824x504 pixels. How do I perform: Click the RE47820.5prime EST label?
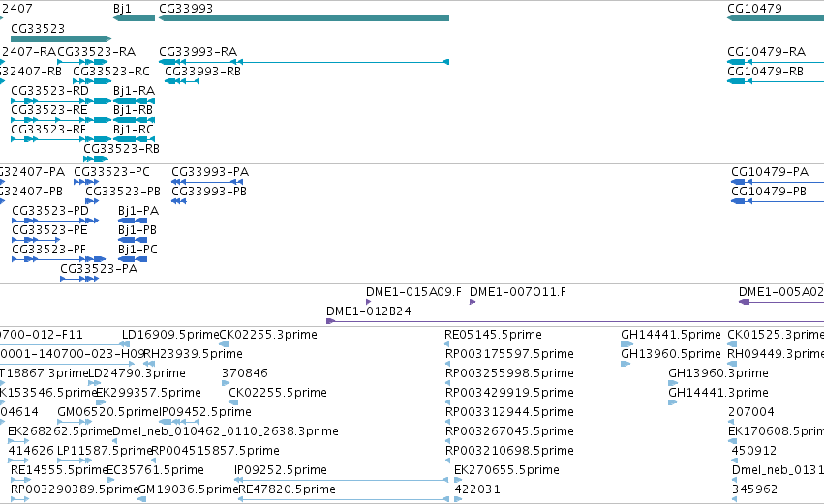coord(287,489)
